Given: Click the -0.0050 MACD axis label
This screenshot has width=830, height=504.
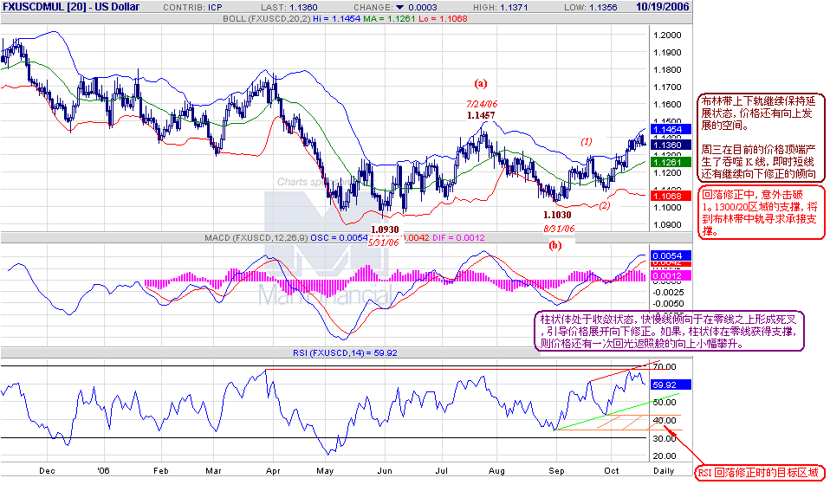Looking at the screenshot, I should click(669, 304).
